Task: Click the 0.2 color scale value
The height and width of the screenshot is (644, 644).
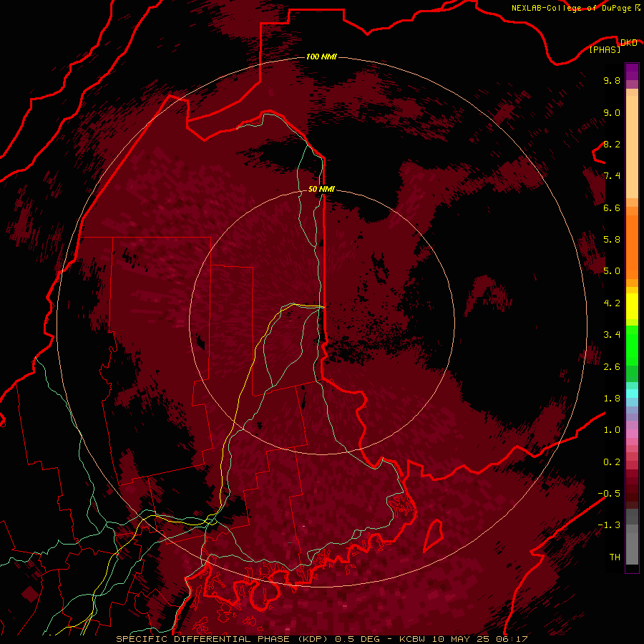Action: tap(612, 462)
